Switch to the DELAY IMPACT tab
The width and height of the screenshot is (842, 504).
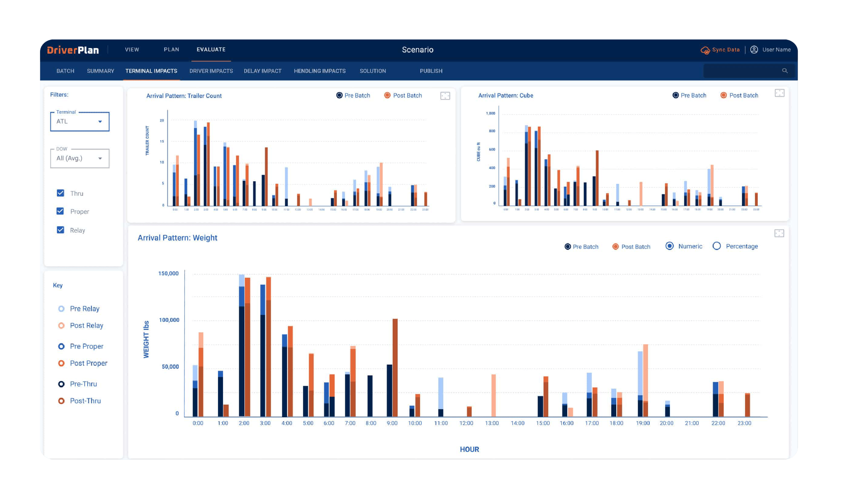pyautogui.click(x=262, y=71)
